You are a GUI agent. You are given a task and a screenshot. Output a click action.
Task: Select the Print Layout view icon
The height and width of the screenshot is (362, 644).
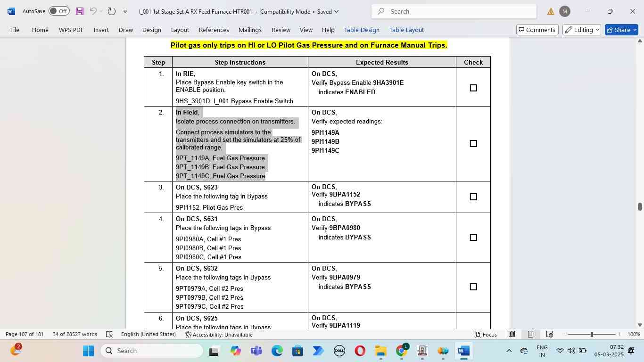click(530, 334)
